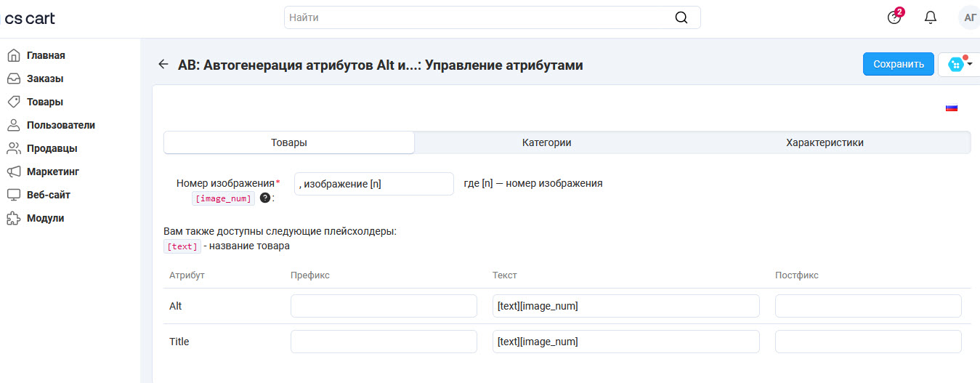Click the search magnifier icon
Image resolution: width=980 pixels, height=383 pixels.
point(681,17)
